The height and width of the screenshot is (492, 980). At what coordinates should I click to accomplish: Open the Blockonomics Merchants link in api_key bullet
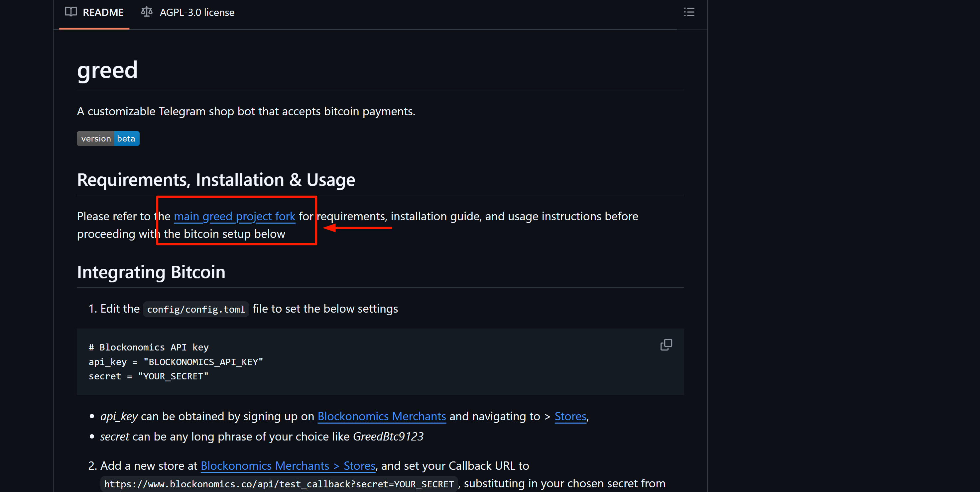tap(382, 416)
